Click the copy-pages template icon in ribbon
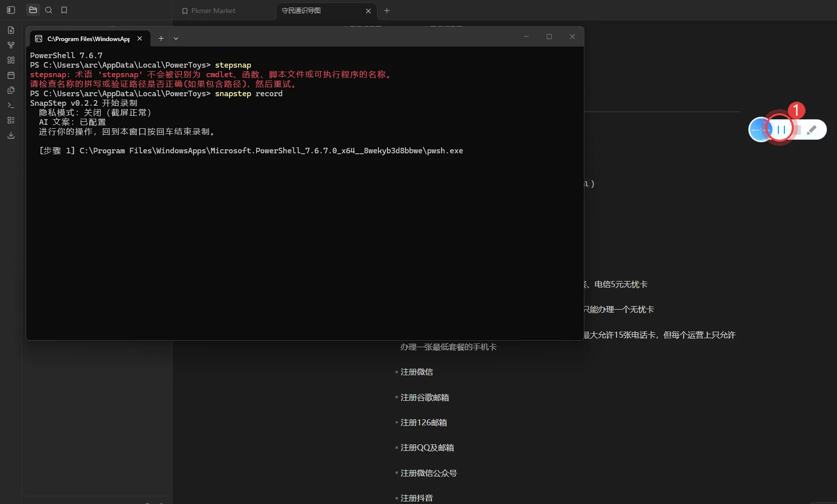 point(11,90)
